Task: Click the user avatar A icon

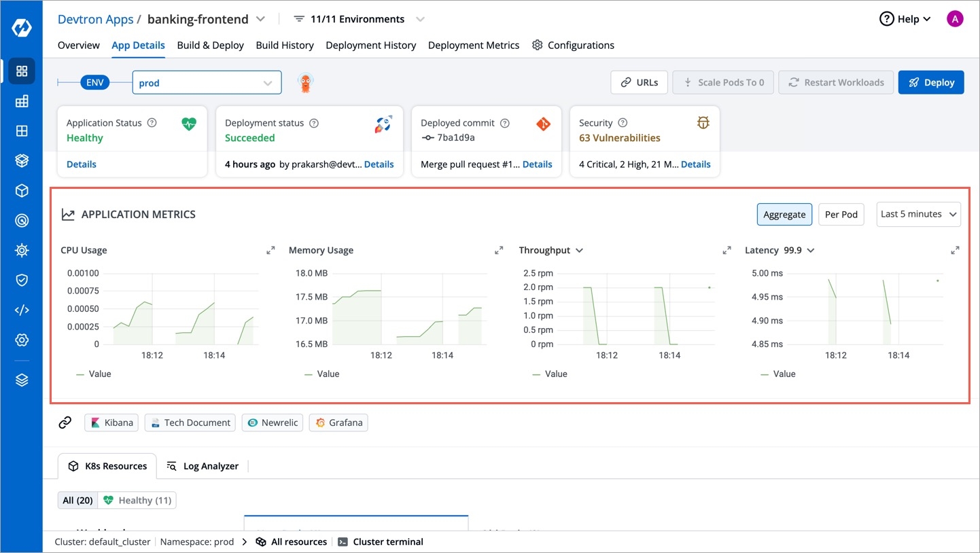Action: click(954, 19)
